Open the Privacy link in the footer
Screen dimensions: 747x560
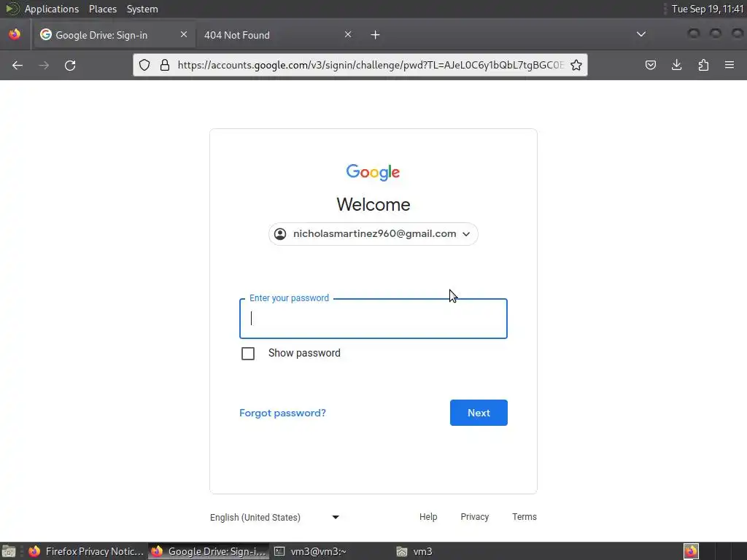pyautogui.click(x=474, y=517)
